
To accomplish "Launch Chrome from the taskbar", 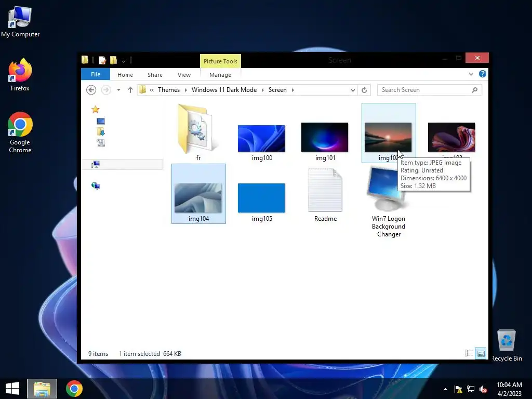I will coord(74,389).
